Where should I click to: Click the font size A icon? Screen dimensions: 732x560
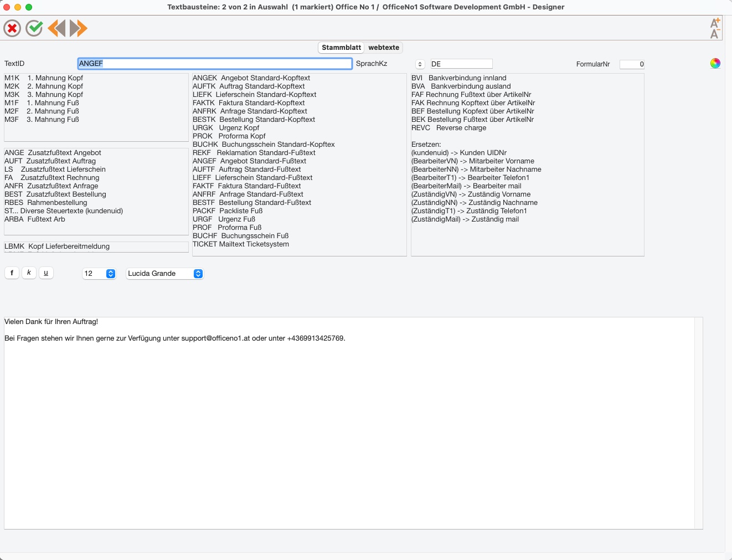click(715, 28)
